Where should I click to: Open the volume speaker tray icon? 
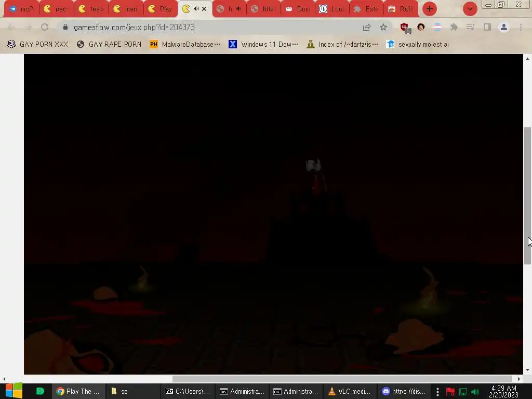[475, 392]
